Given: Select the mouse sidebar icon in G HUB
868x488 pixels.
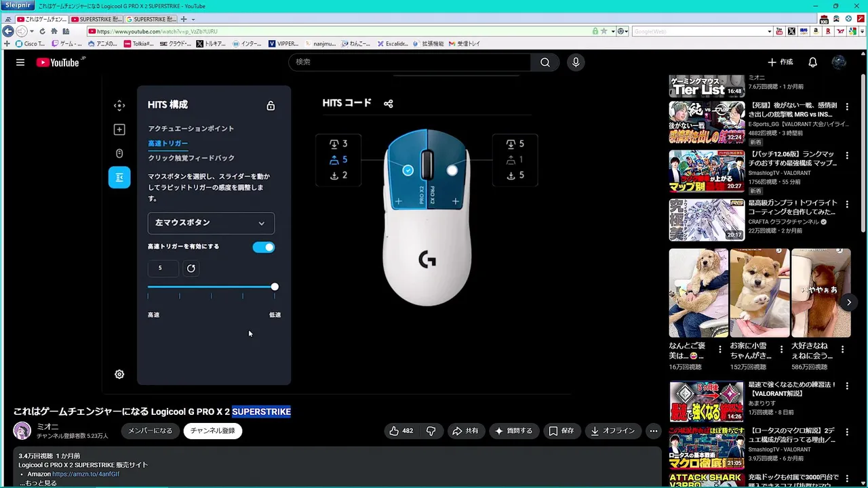Looking at the screenshot, I should click(119, 153).
